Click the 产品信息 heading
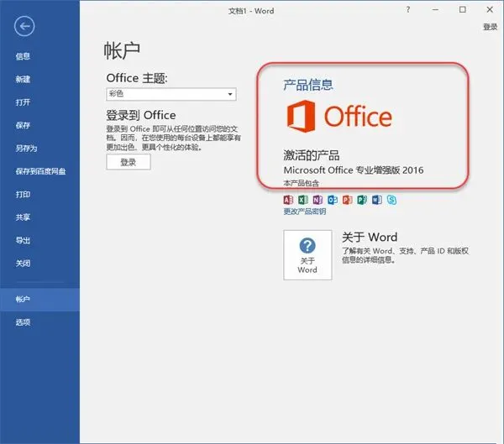The height and width of the screenshot is (444, 504). 308,85
